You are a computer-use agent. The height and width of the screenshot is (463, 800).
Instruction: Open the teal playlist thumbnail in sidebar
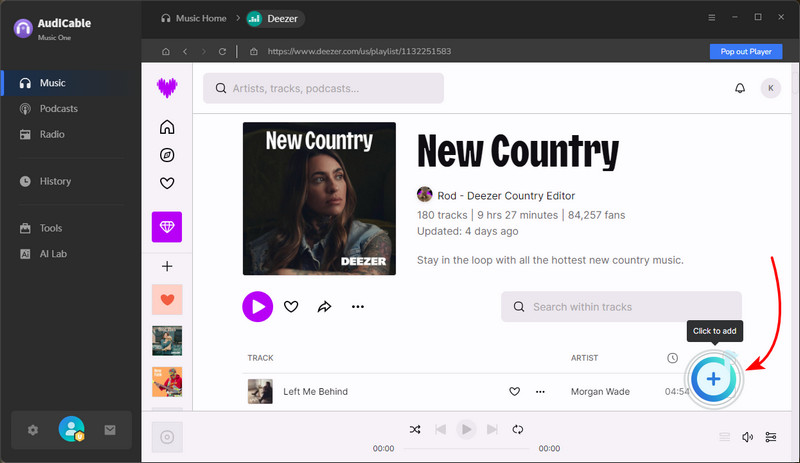[x=167, y=341]
